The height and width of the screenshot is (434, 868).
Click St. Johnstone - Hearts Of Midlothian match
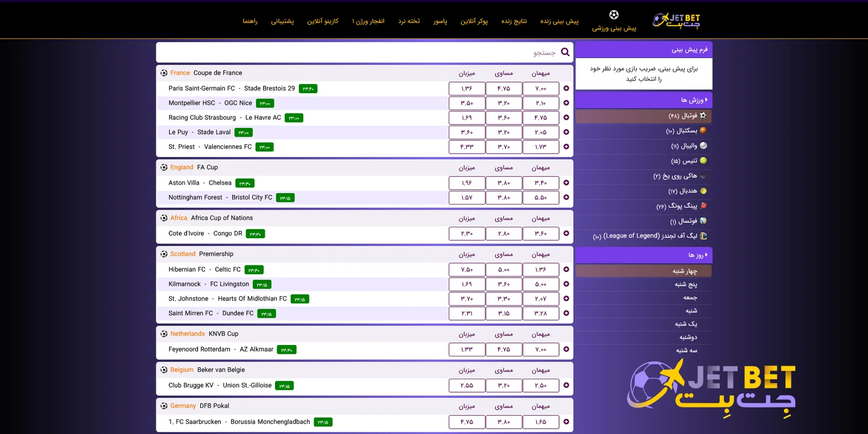(228, 298)
